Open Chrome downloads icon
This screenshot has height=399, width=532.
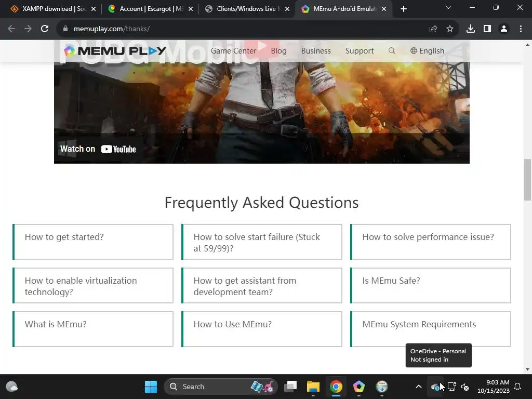[x=471, y=29]
